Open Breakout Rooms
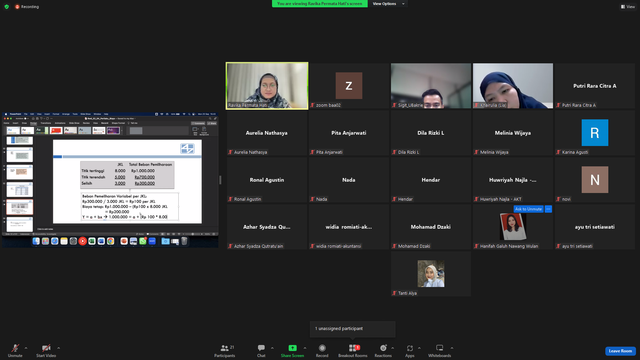 coord(353,351)
